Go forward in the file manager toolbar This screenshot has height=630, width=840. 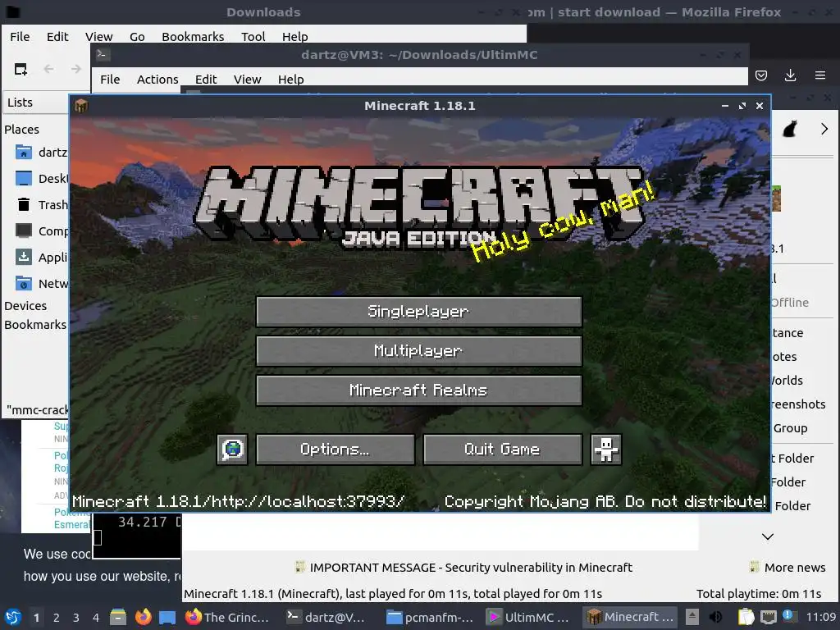76,69
